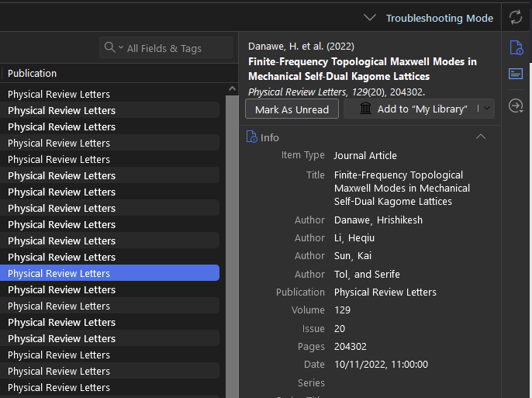The height and width of the screenshot is (398, 532).
Task: Click author Li, Heqiu
Action: pos(354,238)
